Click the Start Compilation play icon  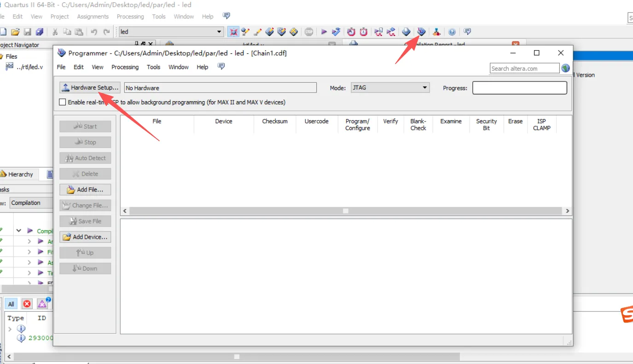(x=324, y=32)
